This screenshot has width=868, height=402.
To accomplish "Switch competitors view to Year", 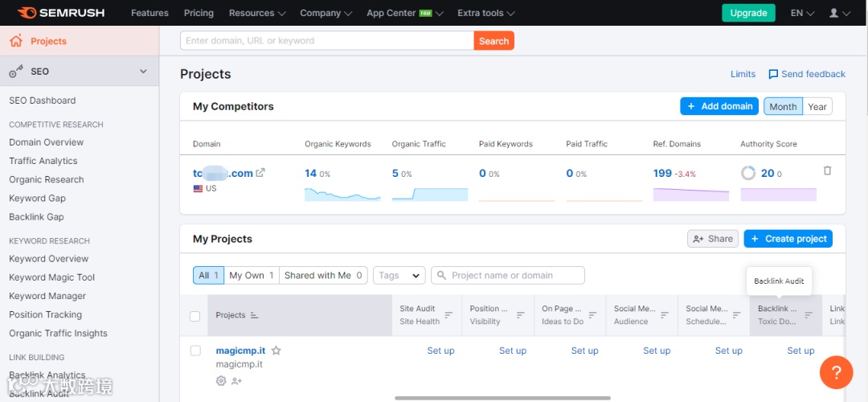I will pos(817,106).
